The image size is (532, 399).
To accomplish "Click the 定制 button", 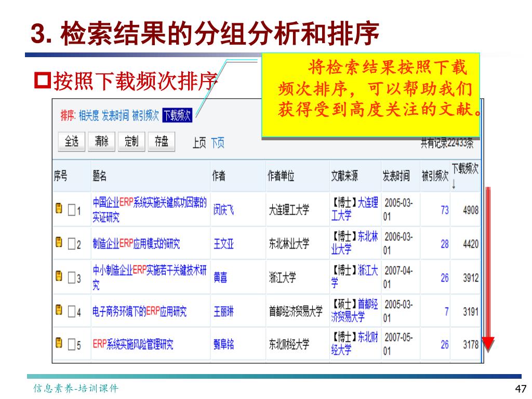I will [131, 141].
